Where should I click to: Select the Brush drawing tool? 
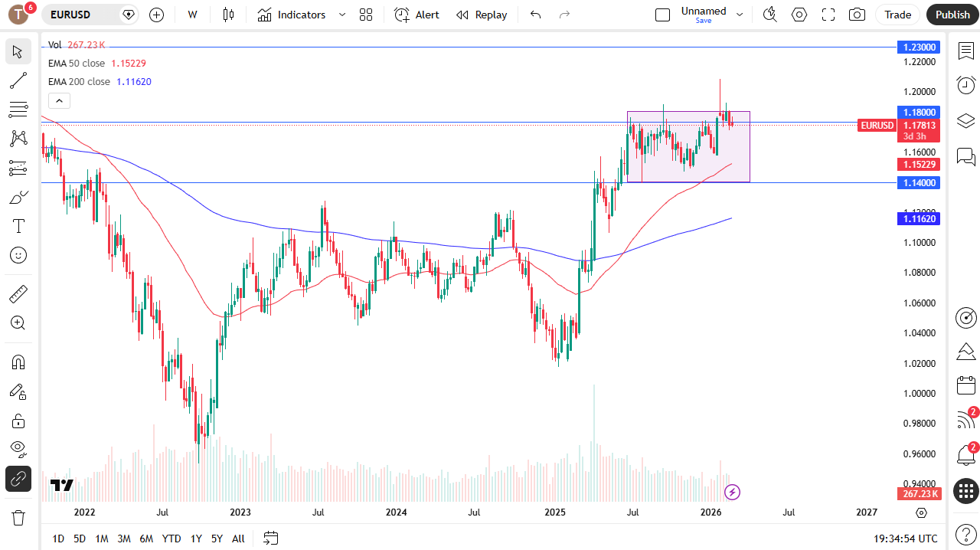pos(18,197)
